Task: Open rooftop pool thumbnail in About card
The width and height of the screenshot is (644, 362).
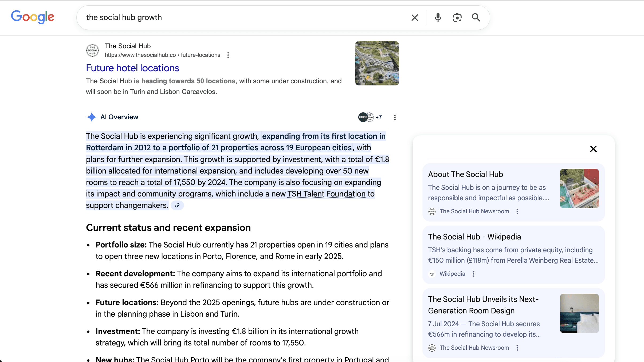Action: click(579, 188)
